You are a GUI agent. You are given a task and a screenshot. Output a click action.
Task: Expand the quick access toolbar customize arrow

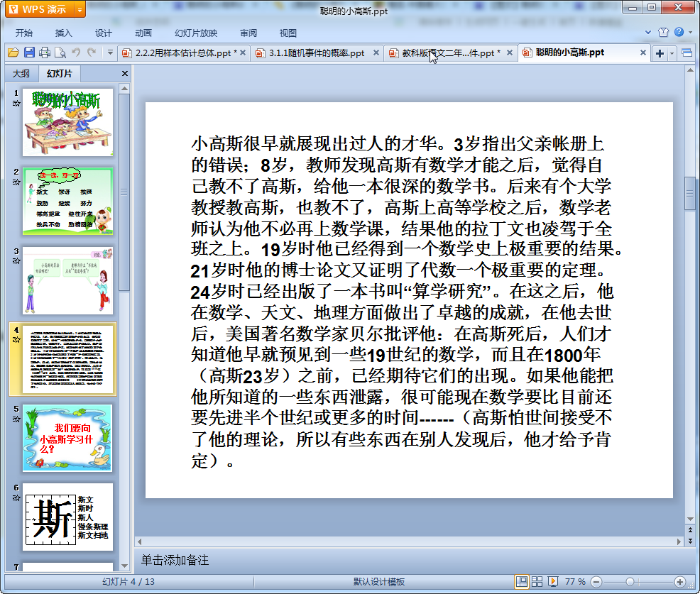[x=110, y=53]
